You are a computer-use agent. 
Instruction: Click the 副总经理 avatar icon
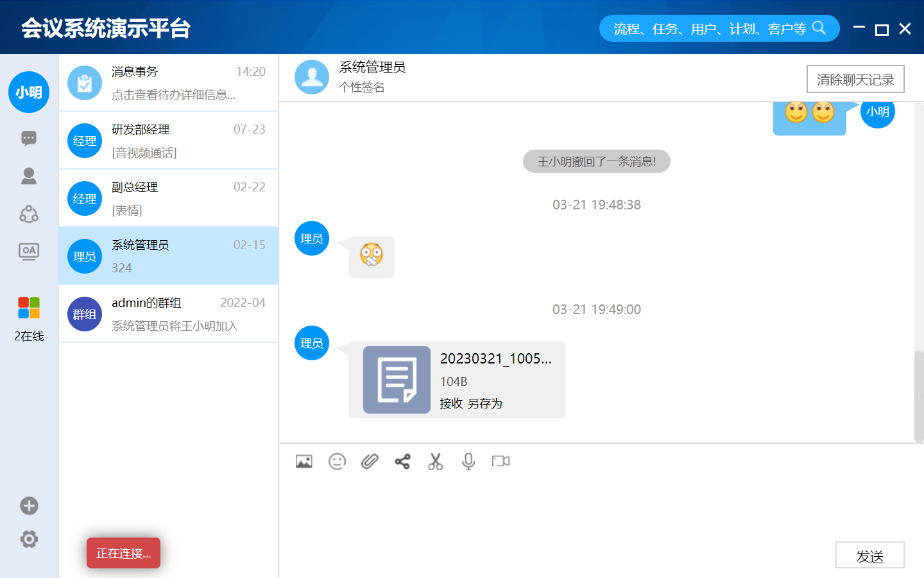85,198
